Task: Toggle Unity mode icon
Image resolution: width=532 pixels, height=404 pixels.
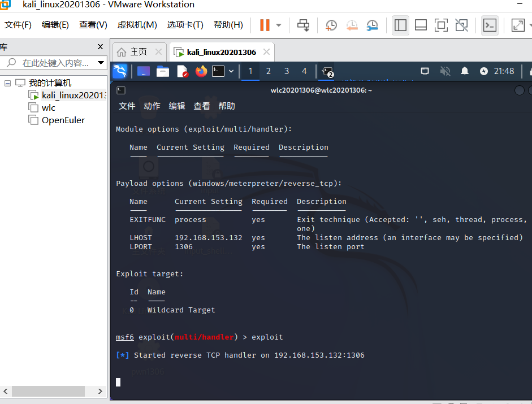Action: [x=461, y=25]
